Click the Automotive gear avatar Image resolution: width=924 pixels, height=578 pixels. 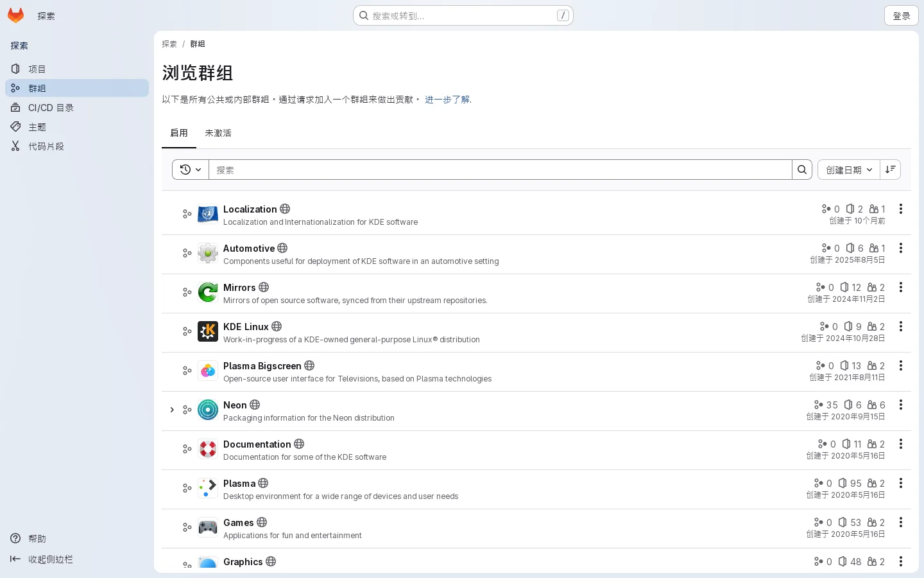point(208,253)
